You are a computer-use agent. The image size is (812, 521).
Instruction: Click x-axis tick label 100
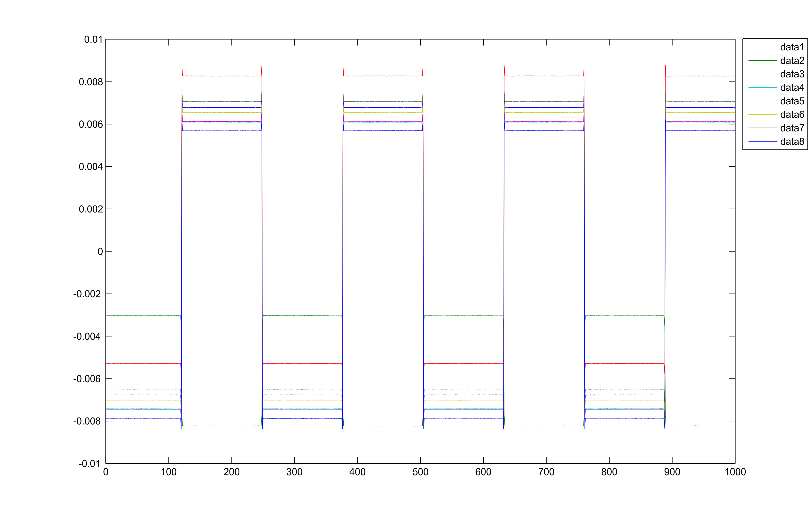168,472
